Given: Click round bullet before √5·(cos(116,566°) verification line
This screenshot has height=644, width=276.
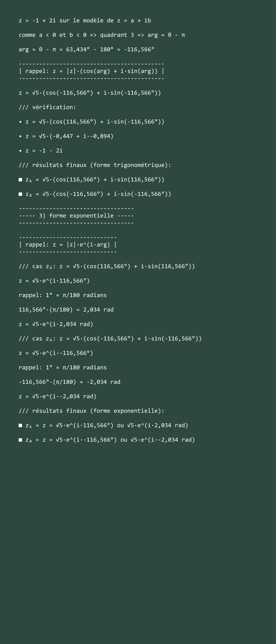Looking at the screenshot, I should [21, 122].
